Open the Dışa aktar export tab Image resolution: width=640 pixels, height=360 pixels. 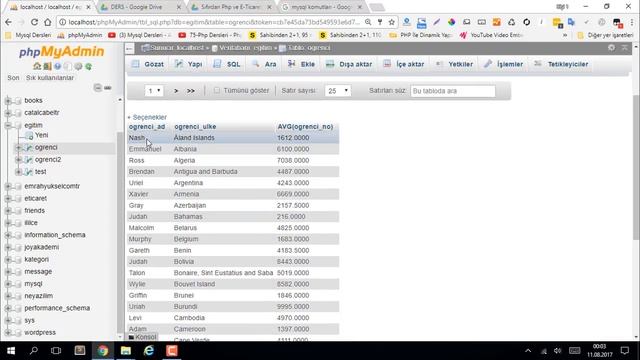click(x=349, y=64)
